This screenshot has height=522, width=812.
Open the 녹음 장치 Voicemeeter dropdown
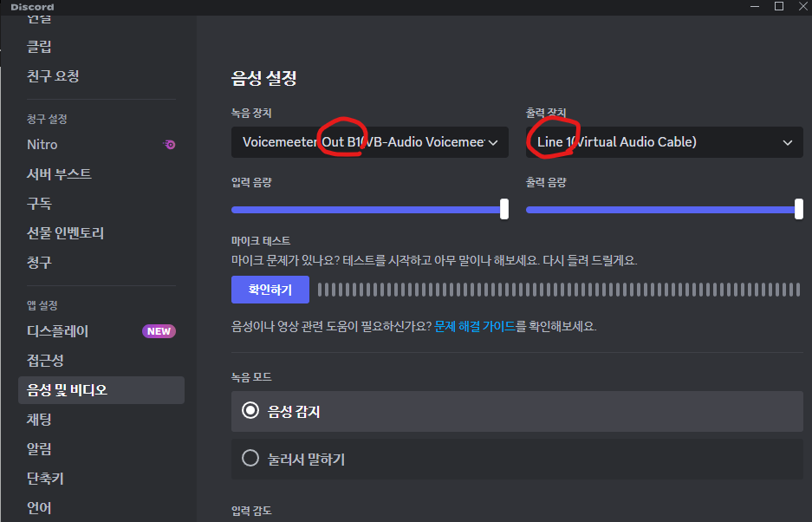click(370, 142)
